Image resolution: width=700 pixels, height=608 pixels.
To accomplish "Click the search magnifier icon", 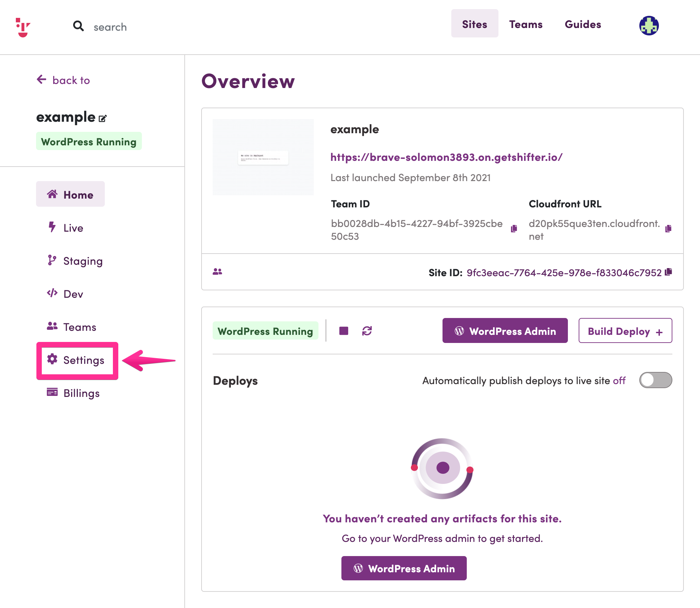I will (78, 26).
